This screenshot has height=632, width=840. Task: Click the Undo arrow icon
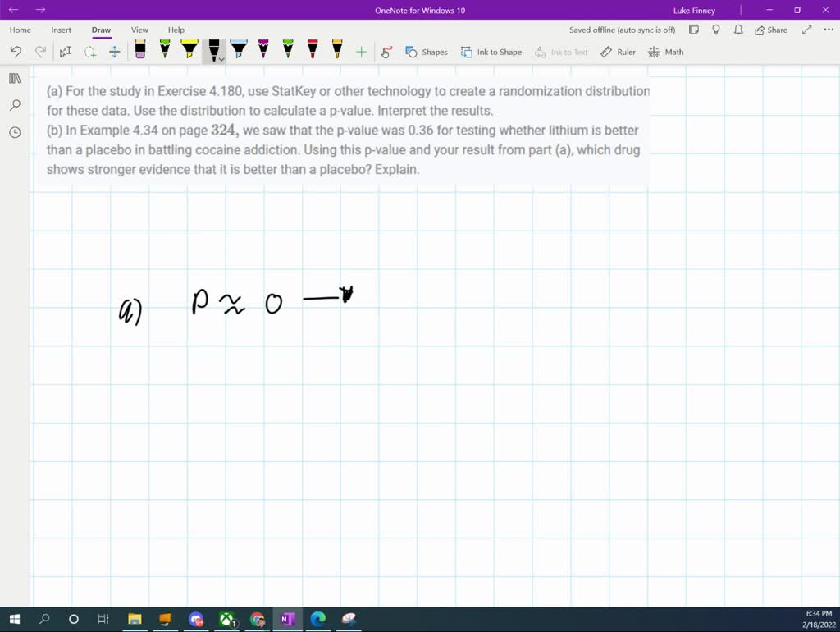tap(16, 52)
